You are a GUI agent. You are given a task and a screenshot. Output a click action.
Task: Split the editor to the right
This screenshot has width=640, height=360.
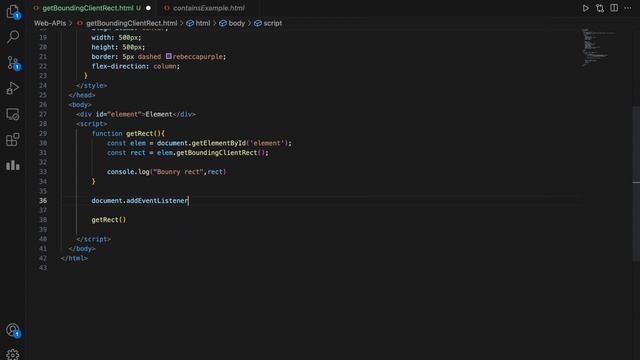tap(614, 8)
